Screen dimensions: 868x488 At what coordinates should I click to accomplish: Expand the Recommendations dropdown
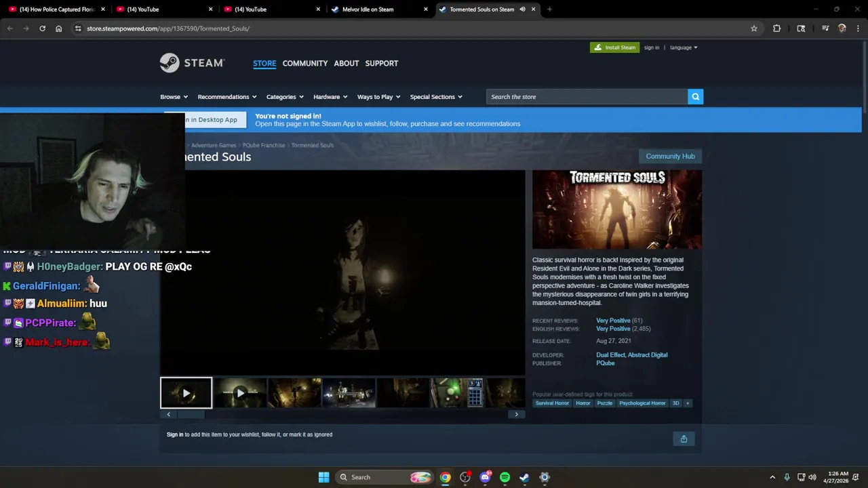(227, 97)
